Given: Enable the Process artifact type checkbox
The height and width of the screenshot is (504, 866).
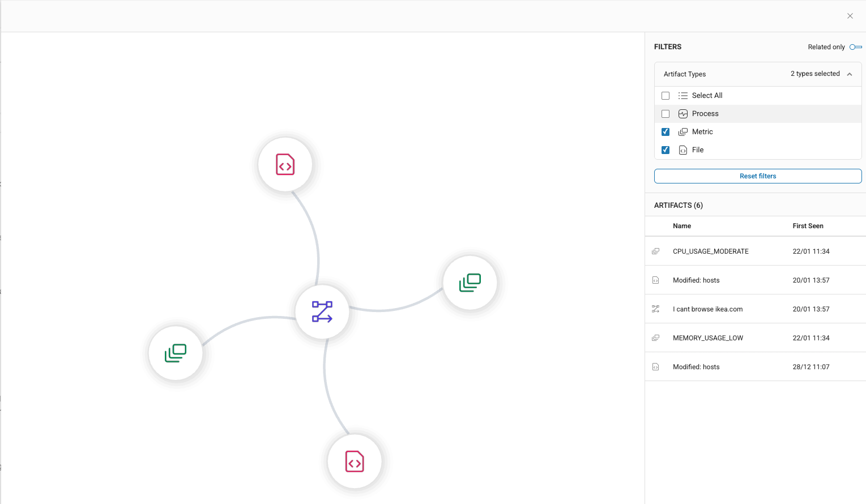Looking at the screenshot, I should (x=665, y=113).
